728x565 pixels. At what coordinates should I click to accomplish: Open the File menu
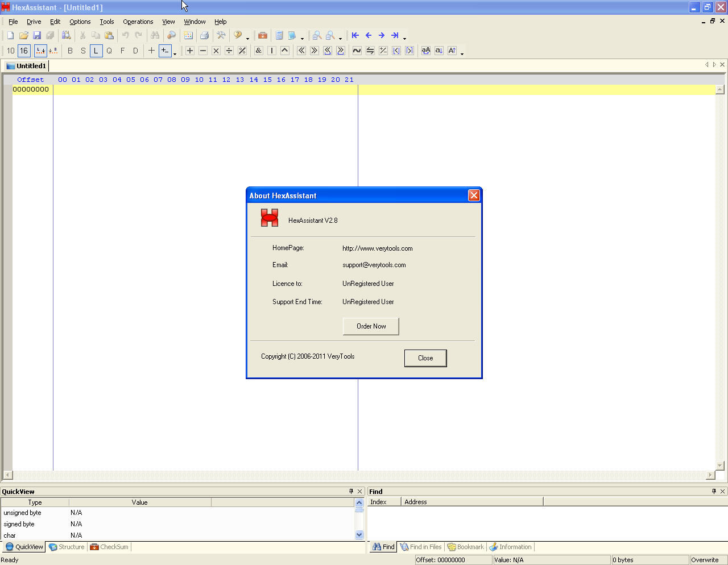coord(13,22)
